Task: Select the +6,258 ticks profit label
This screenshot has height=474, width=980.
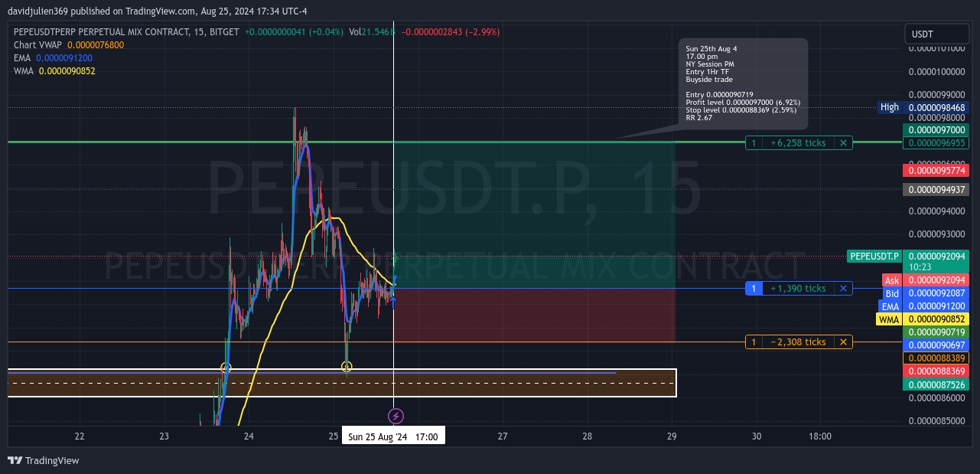Action: click(798, 142)
